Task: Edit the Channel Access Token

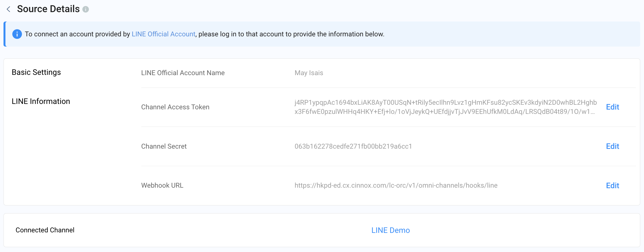Action: (x=612, y=107)
